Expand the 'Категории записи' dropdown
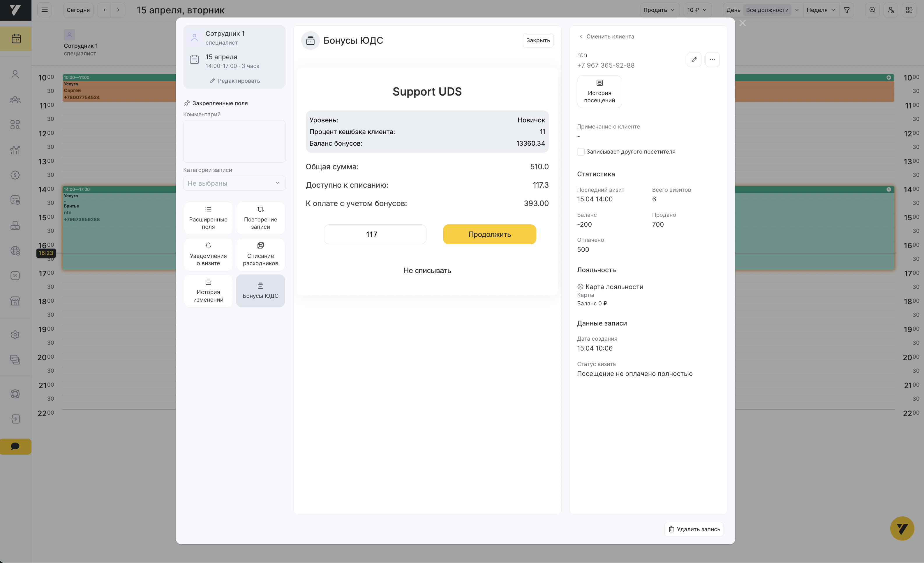924x563 pixels. tap(234, 183)
